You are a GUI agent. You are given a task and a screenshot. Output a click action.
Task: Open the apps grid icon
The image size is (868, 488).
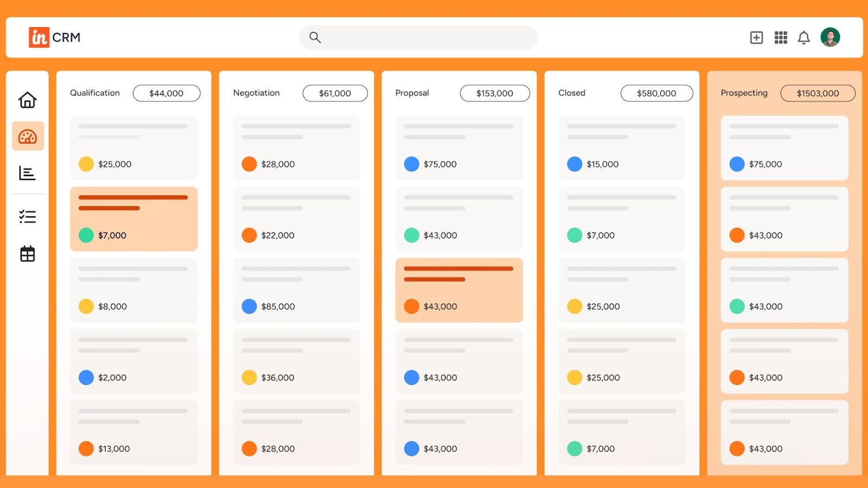781,37
